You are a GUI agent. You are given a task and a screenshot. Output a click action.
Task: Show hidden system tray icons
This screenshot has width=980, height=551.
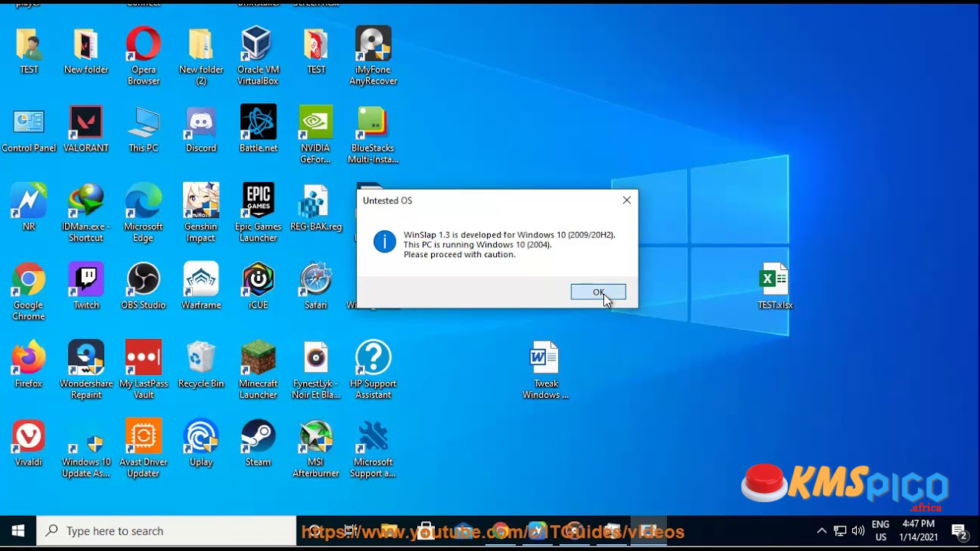822,530
